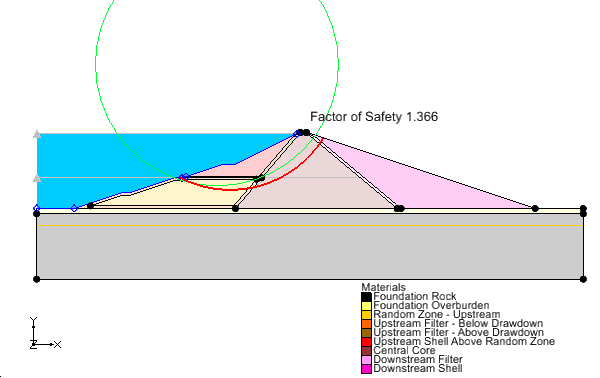Image resolution: width=600 pixels, height=378 pixels.
Task: Click the 'Foundation Rock' legend text
Action: (x=415, y=297)
